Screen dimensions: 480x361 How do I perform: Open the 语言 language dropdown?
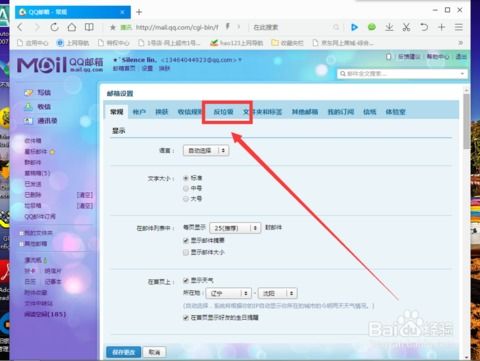tap(206, 151)
